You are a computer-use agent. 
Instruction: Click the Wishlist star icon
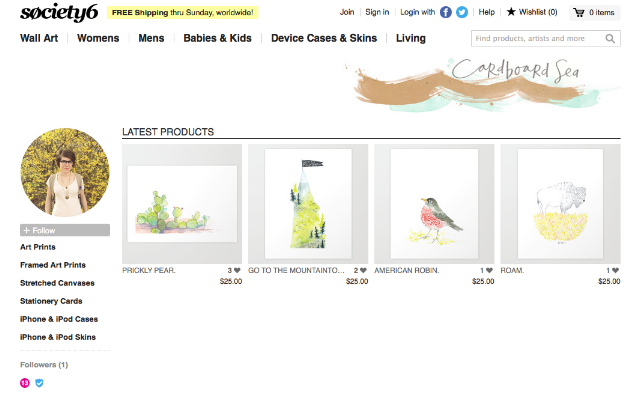511,12
